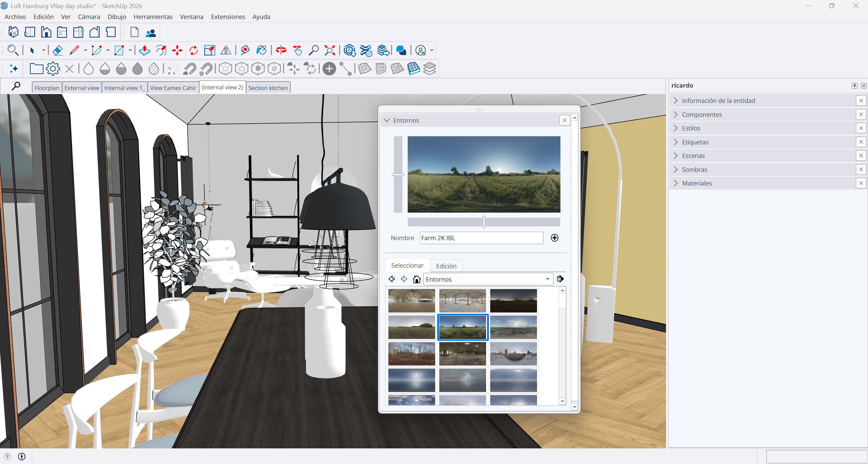Expand the Etiquetas panel
The width and height of the screenshot is (868, 464).
763,142
